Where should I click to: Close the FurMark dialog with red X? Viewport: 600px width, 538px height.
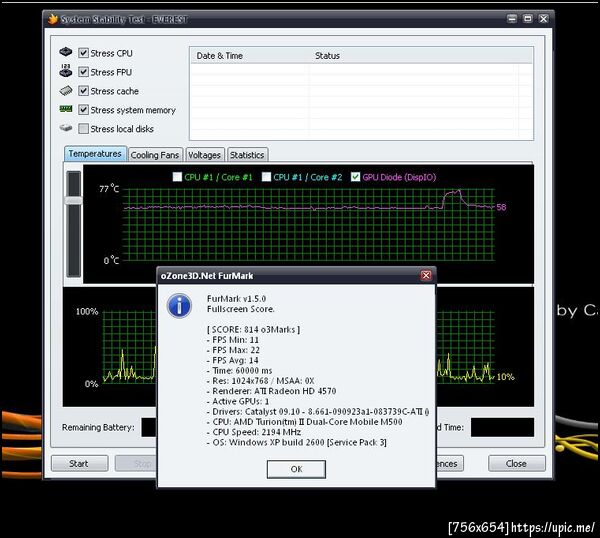426,275
